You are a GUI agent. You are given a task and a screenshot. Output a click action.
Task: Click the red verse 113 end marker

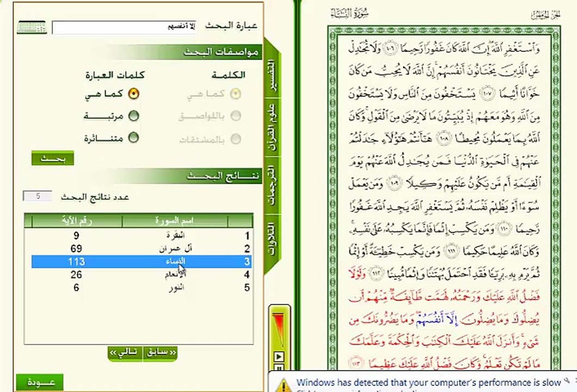click(356, 364)
